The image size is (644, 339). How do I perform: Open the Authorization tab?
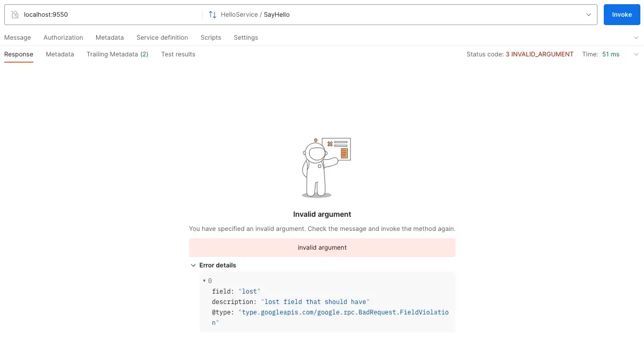pyautogui.click(x=63, y=38)
